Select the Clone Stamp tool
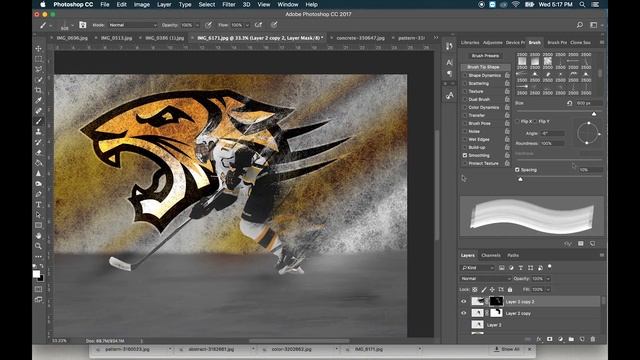Viewport: 640px width, 360px height. (x=38, y=131)
